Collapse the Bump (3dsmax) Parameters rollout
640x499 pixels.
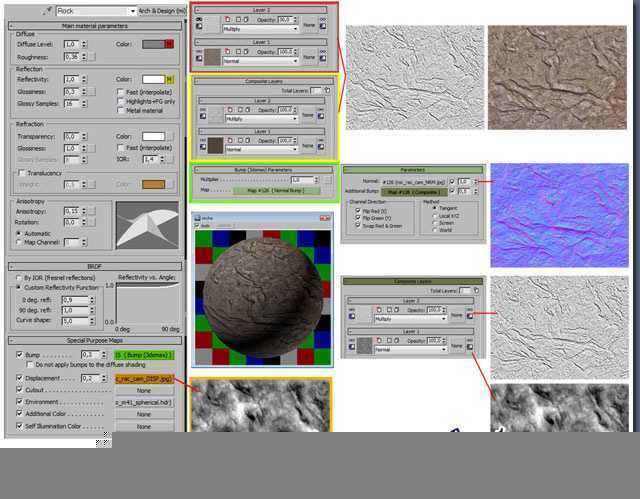pos(263,170)
